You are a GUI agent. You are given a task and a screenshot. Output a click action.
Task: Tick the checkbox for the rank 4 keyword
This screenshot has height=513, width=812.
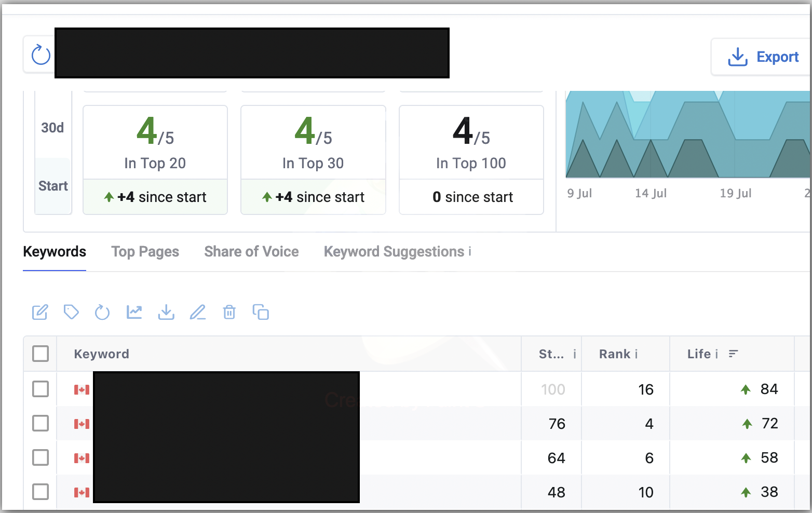pos(40,423)
